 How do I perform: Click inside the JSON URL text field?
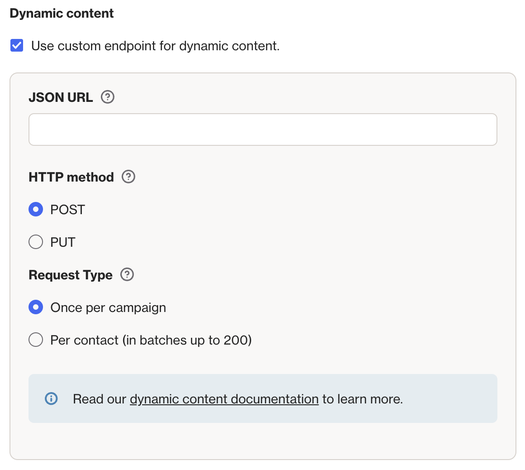pos(263,130)
